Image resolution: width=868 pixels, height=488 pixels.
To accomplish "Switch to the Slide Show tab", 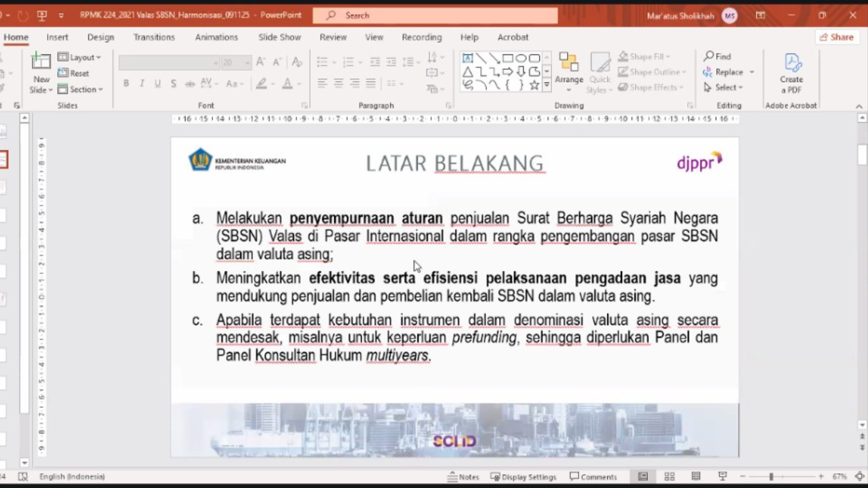I will pos(279,37).
